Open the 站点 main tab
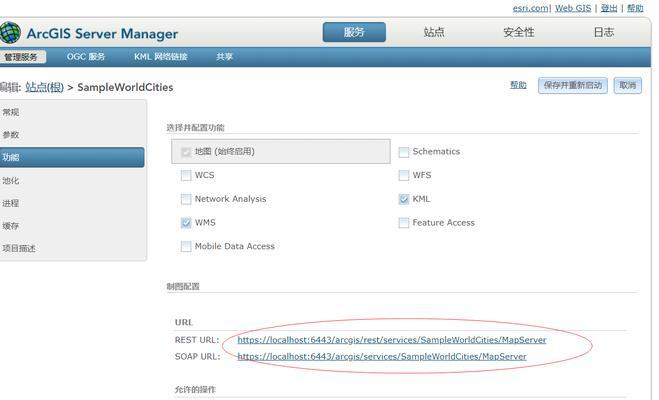This screenshot has width=659, height=400. [x=434, y=32]
